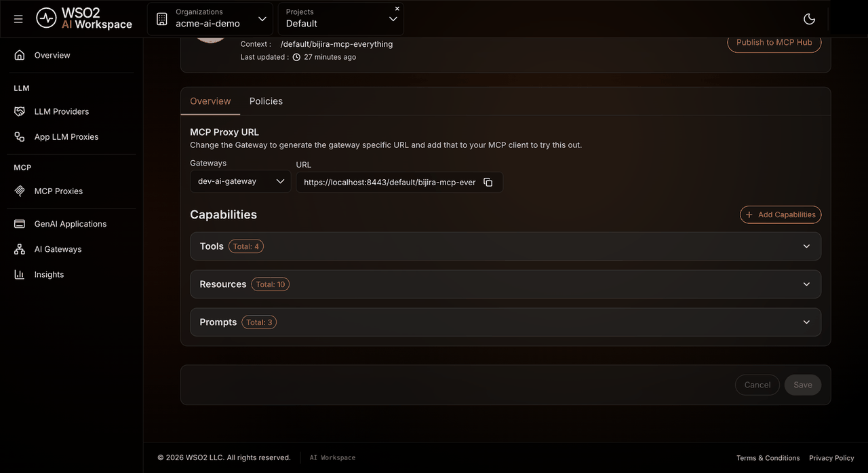Switch to the Policies tab
Image resolution: width=868 pixels, height=473 pixels.
(x=266, y=101)
